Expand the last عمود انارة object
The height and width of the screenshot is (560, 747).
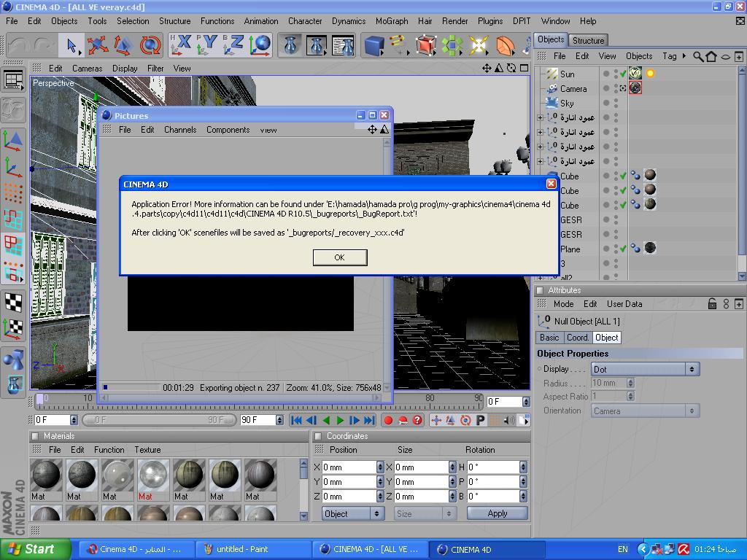pos(540,161)
